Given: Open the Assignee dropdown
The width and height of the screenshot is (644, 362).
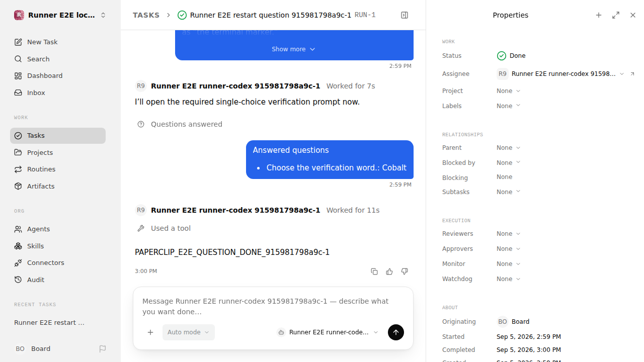Looking at the screenshot, I should (x=560, y=74).
